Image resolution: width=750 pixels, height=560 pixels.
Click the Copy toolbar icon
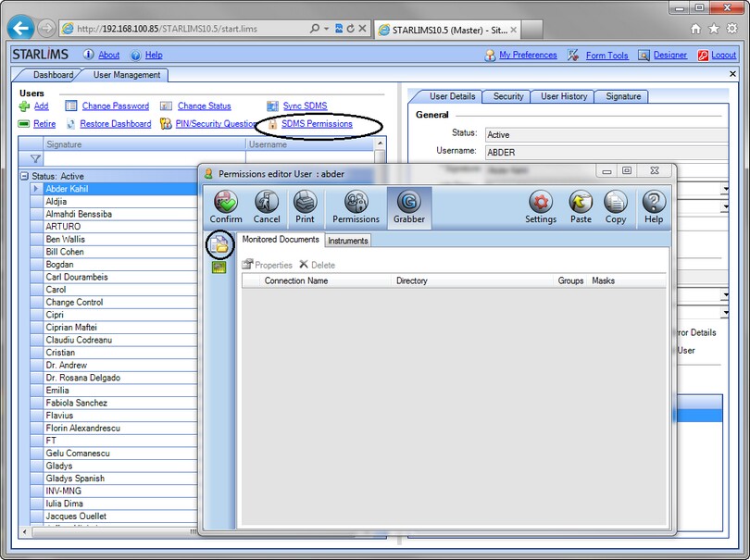[615, 206]
